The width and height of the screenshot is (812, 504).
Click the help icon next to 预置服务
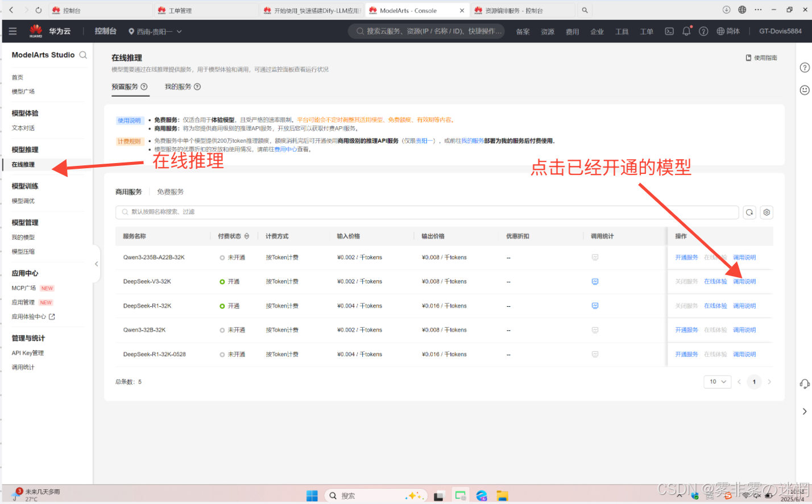tap(144, 87)
